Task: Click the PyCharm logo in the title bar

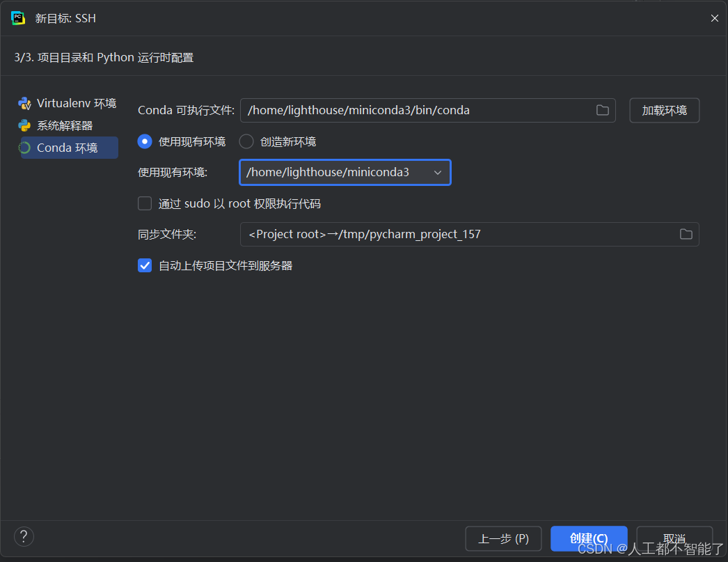Action: click(17, 17)
